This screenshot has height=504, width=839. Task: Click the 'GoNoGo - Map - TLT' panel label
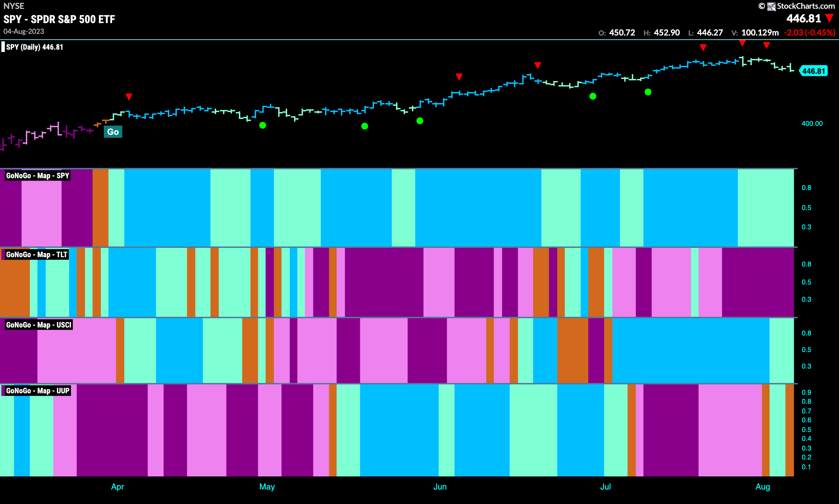37,254
